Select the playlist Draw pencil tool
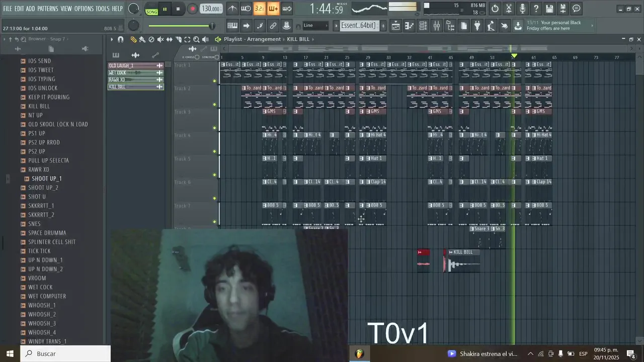Viewport: 644px width, 362px height. pyautogui.click(x=133, y=39)
